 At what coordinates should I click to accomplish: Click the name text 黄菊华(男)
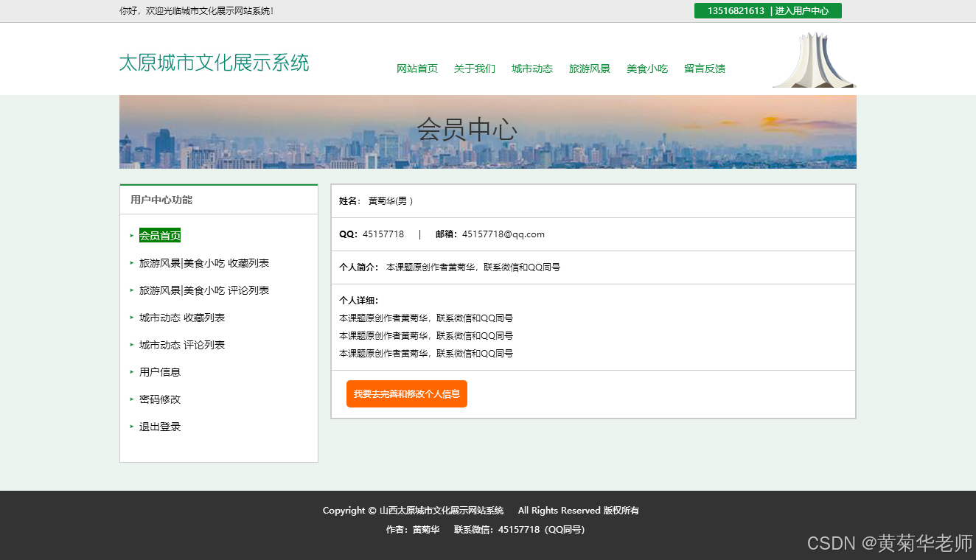pos(391,201)
